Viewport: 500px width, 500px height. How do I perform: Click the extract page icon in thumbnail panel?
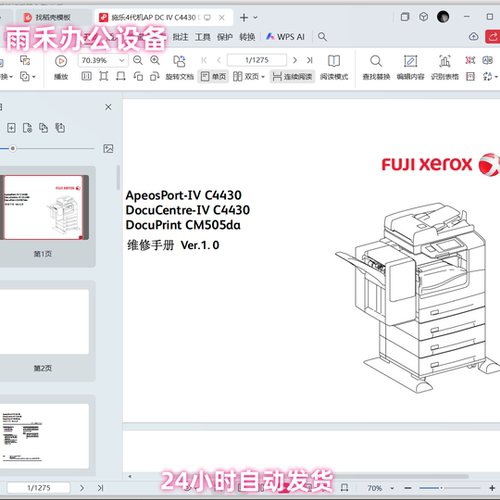pyautogui.click(x=28, y=128)
